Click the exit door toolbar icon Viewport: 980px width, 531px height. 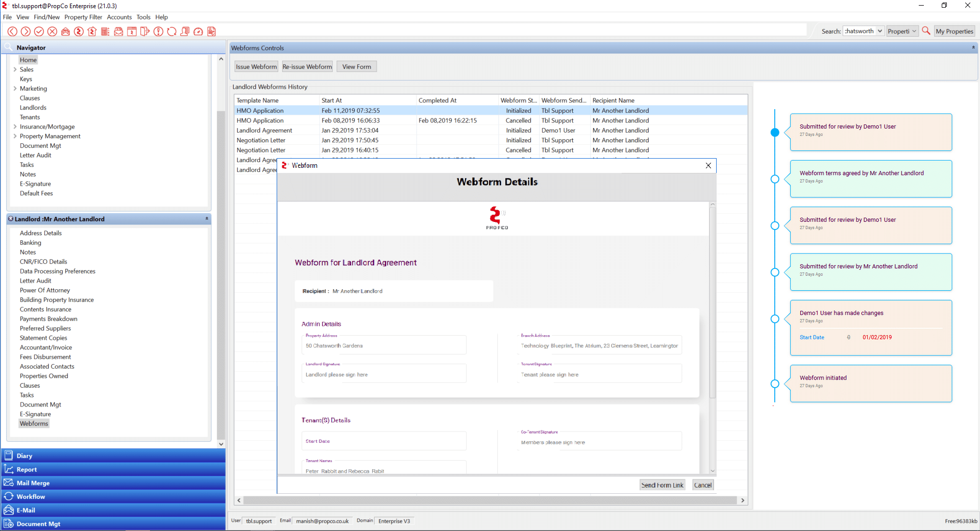(x=145, y=32)
